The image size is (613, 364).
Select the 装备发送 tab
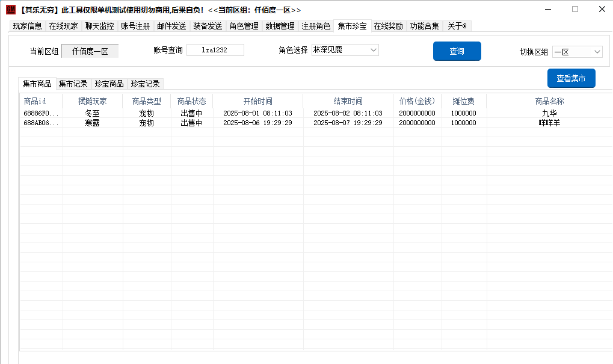pyautogui.click(x=208, y=26)
